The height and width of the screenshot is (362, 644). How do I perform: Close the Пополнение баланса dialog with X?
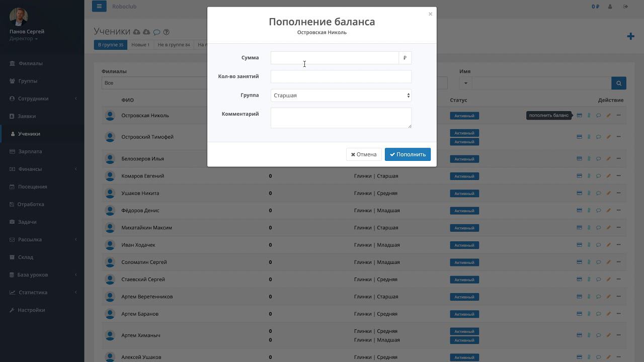click(x=430, y=14)
